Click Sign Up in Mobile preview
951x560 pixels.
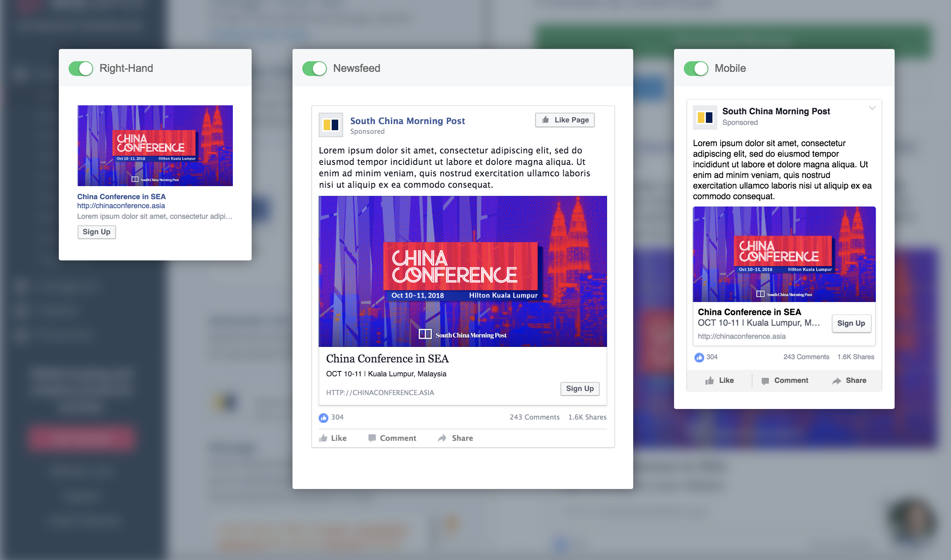point(851,323)
